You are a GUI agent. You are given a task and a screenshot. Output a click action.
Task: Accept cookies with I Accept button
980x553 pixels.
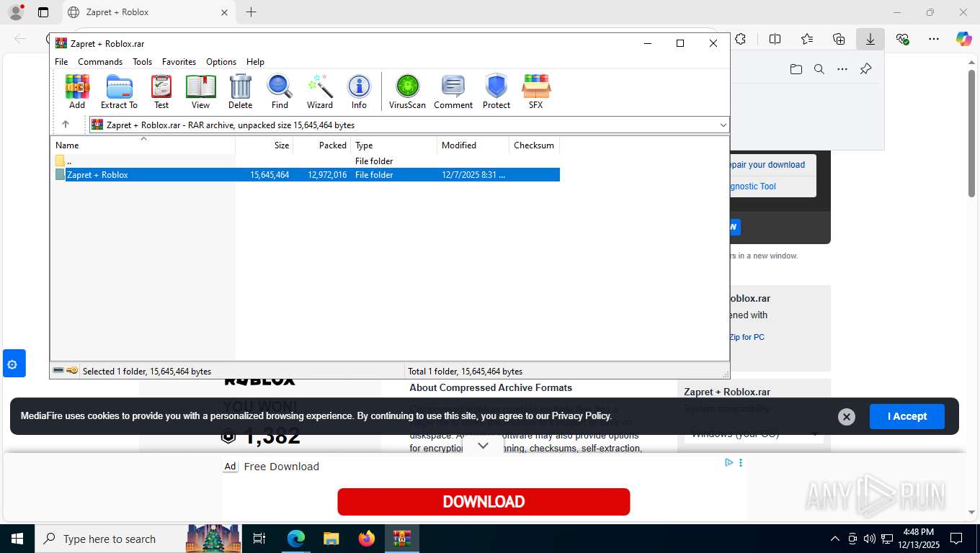(906, 416)
